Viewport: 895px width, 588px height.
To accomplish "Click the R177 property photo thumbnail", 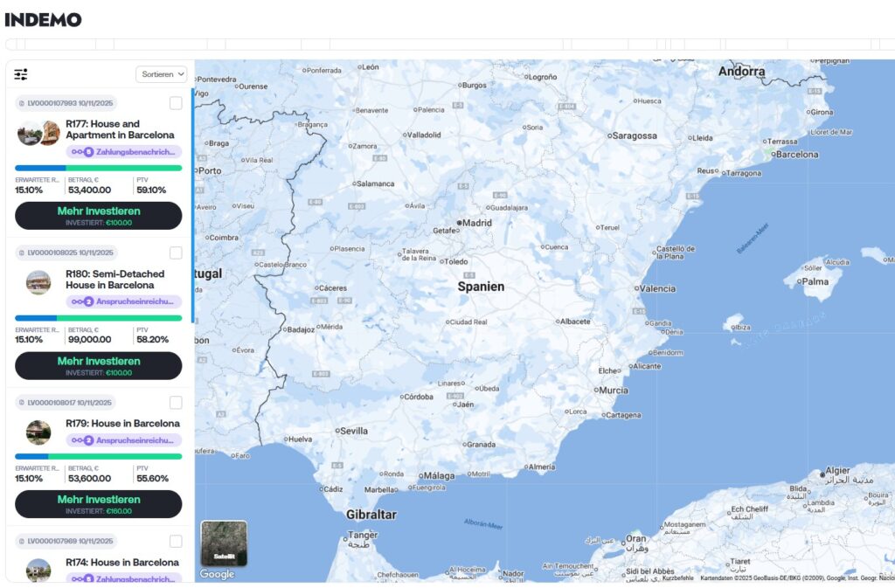I will pyautogui.click(x=38, y=134).
